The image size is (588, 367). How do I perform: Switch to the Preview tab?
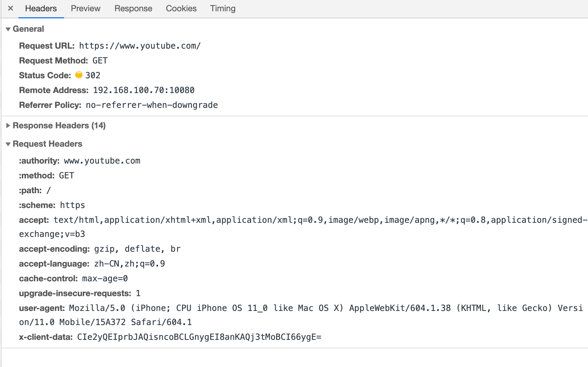pos(86,8)
